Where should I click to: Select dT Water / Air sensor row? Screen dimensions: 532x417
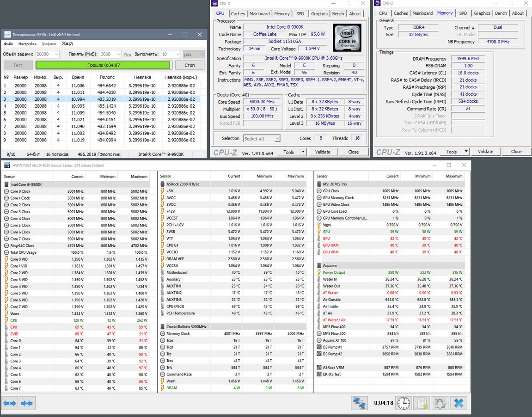coord(390,320)
